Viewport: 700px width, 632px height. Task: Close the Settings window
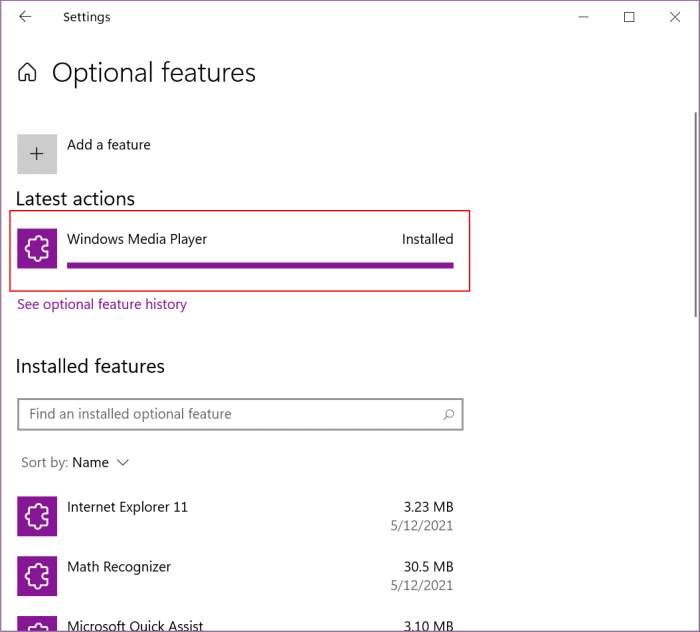(675, 17)
